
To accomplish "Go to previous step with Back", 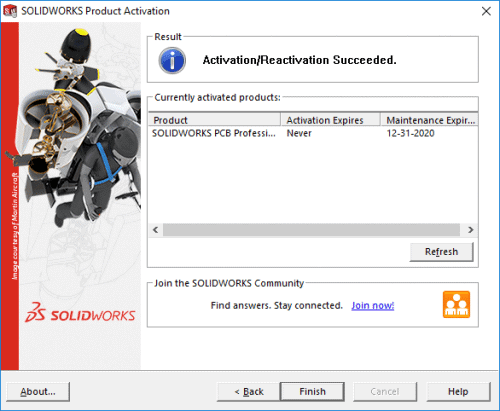I will pyautogui.click(x=249, y=392).
